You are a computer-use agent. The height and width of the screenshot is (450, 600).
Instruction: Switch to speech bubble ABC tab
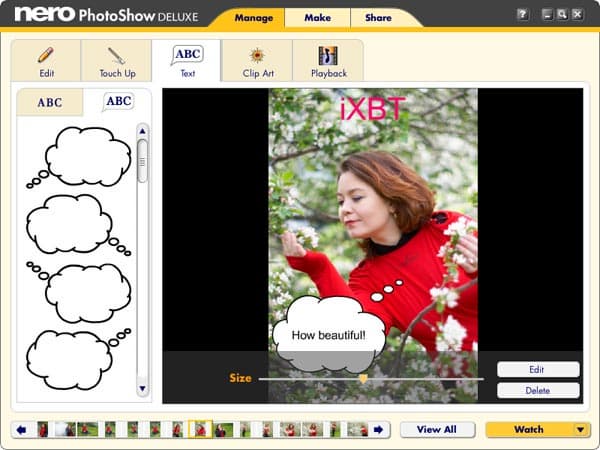point(117,102)
